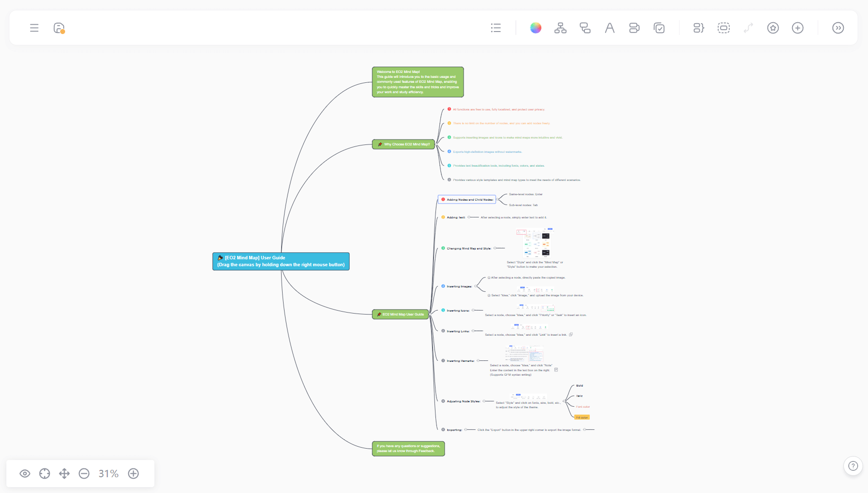Center the map with the crosshair icon
Viewport: 868px width, 493px height.
pos(44,474)
